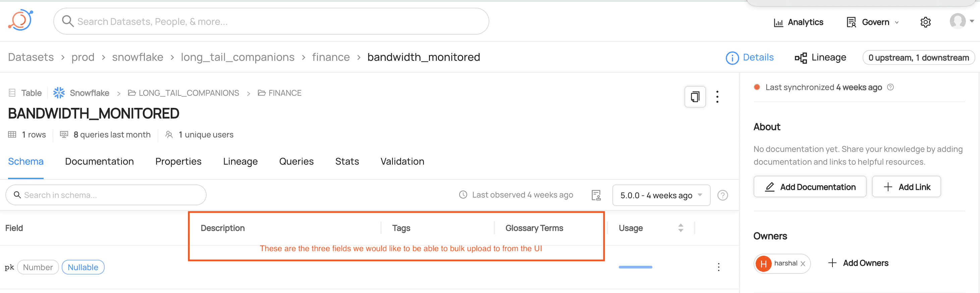Focus the Search in schema field
980x293 pixels.
coord(106,195)
